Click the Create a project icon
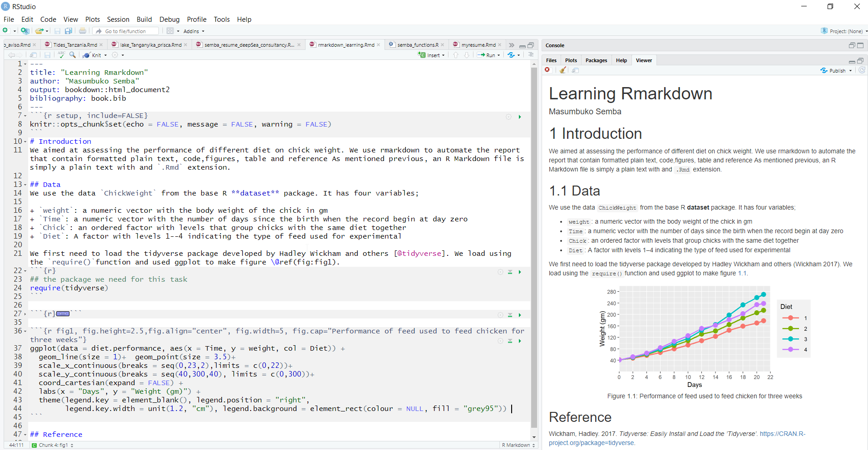The width and height of the screenshot is (868, 450). 25,31
